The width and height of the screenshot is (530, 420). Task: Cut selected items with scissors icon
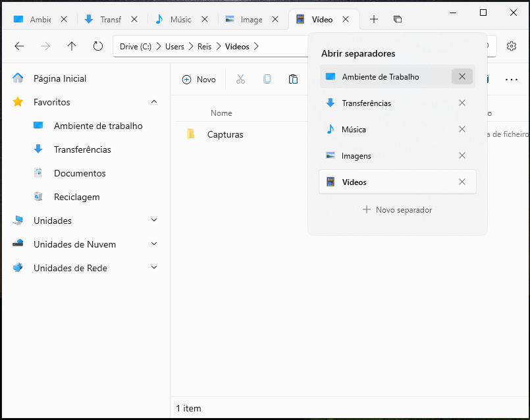click(x=240, y=80)
